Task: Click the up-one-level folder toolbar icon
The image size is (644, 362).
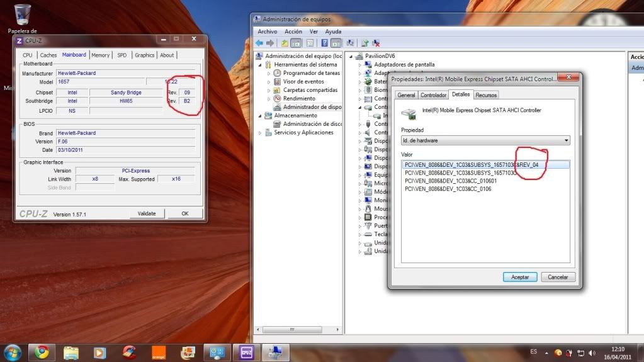Action: pos(284,43)
